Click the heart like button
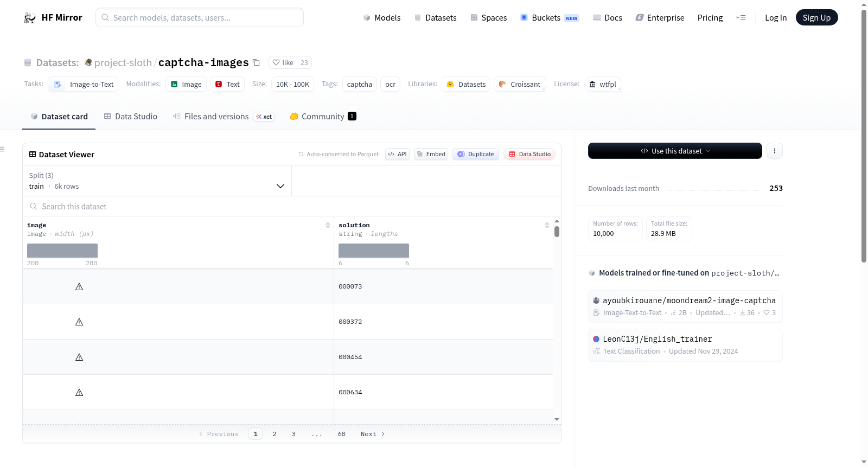Viewport: 868px width, 467px height. [x=283, y=62]
